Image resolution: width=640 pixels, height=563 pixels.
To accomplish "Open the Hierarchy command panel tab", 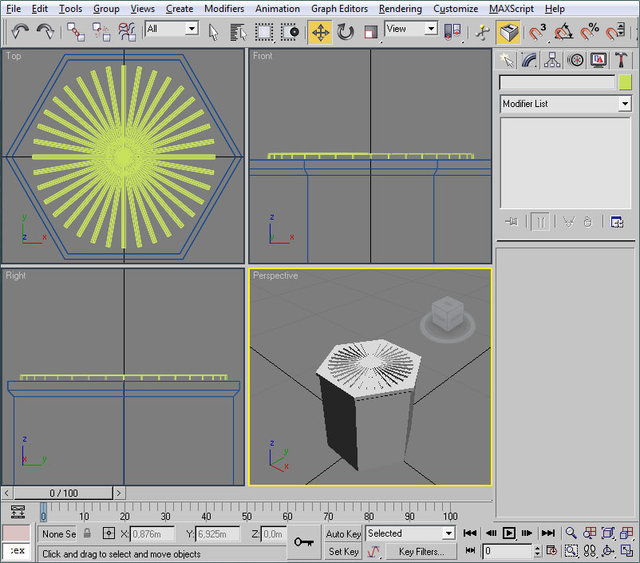I will [x=552, y=60].
